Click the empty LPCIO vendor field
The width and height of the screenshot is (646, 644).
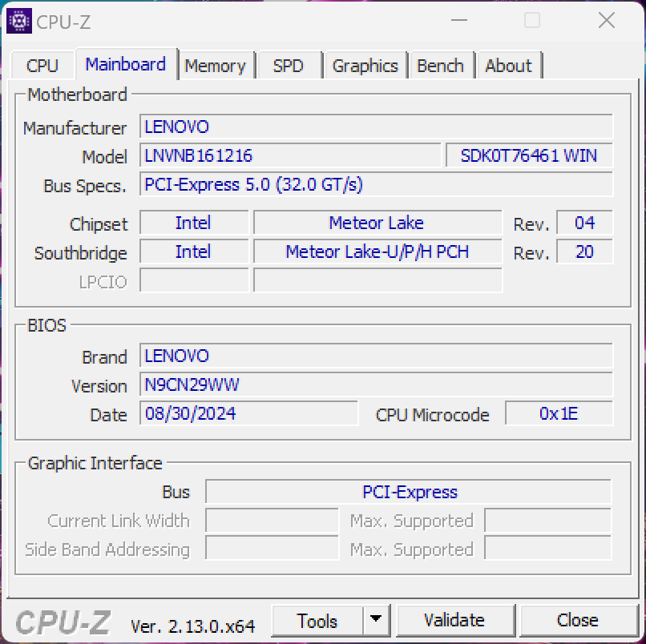(x=194, y=280)
